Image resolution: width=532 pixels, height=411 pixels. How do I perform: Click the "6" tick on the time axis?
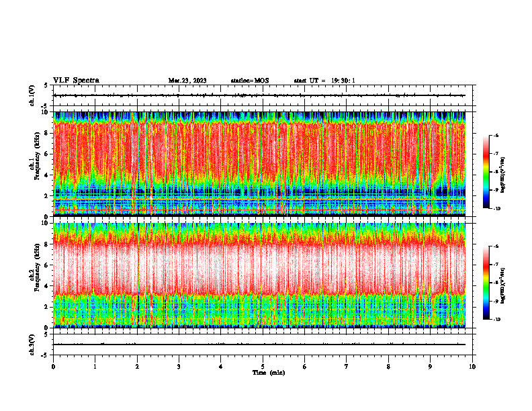[305, 367]
